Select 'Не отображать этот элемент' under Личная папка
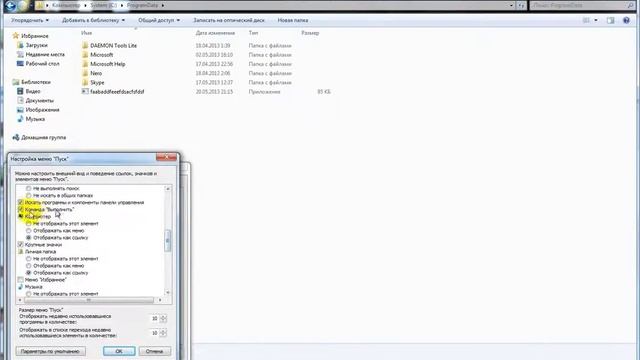 pyautogui.click(x=29, y=259)
